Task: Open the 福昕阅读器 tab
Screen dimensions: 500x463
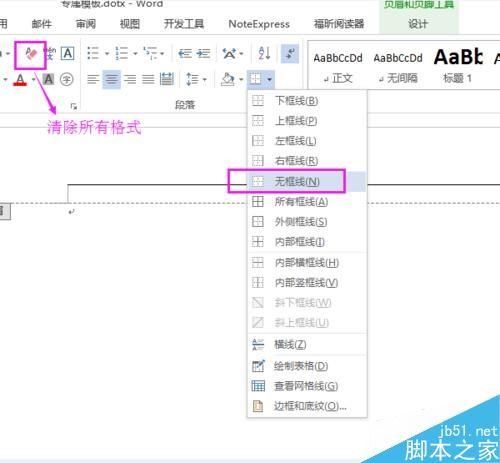Action: point(339,24)
